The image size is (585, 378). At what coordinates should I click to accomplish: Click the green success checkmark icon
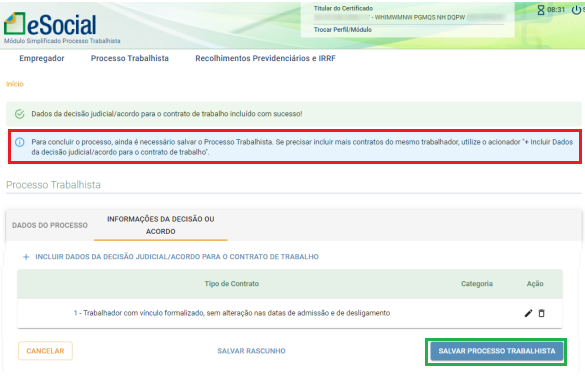tap(20, 114)
